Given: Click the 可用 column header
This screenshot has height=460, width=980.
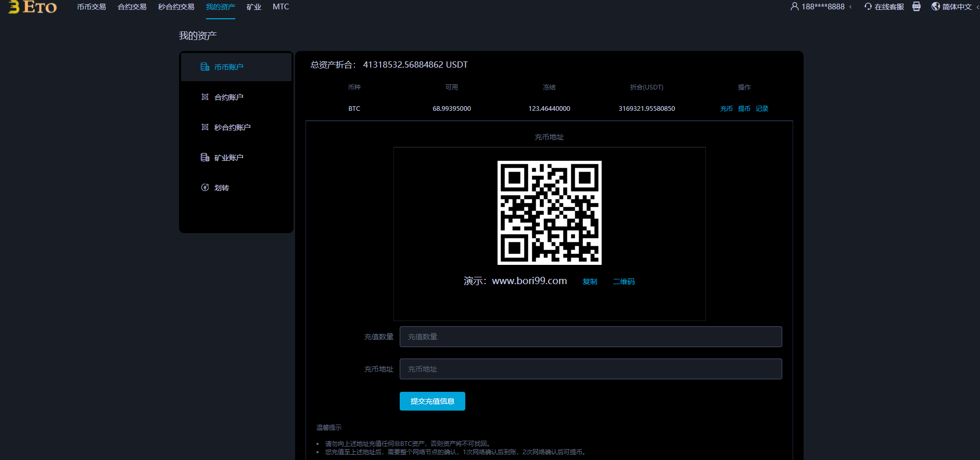Looking at the screenshot, I should click(x=452, y=87).
